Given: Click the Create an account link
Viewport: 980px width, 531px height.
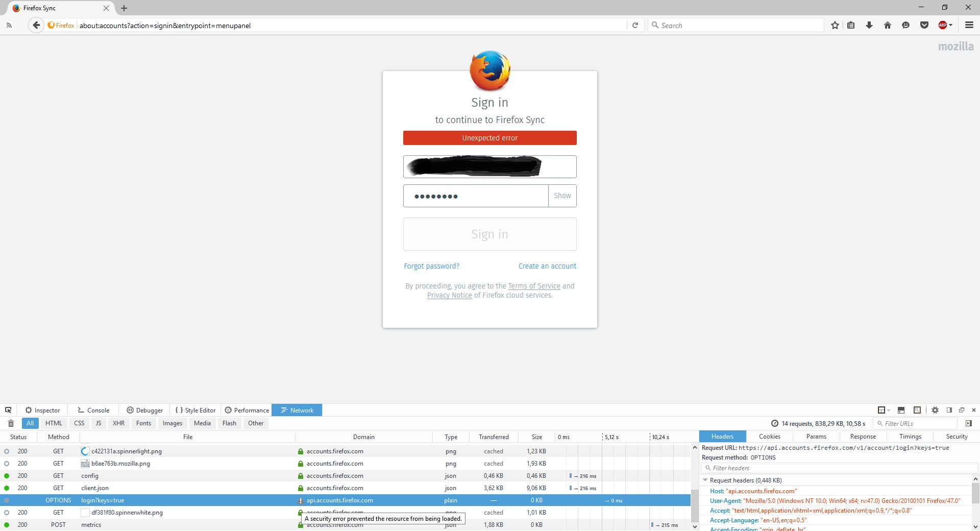Looking at the screenshot, I should 547,266.
